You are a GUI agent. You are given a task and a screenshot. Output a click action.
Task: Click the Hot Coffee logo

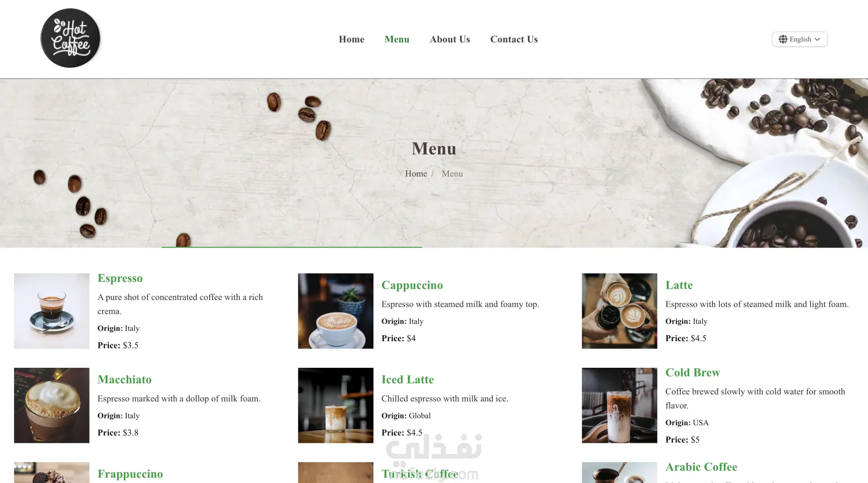click(x=70, y=38)
